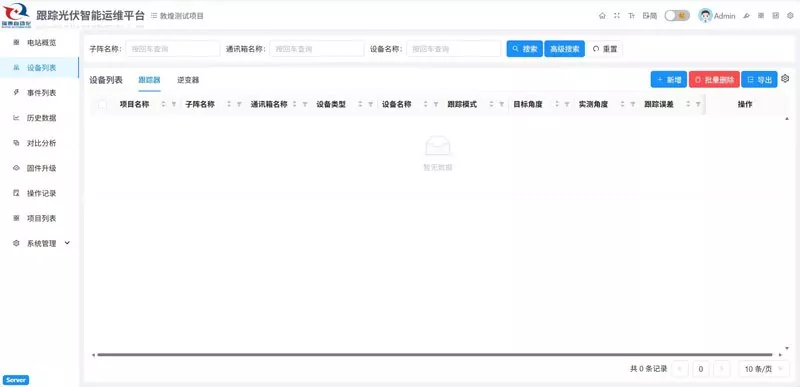
Task: Click the blue 搜索 button
Action: click(x=524, y=49)
